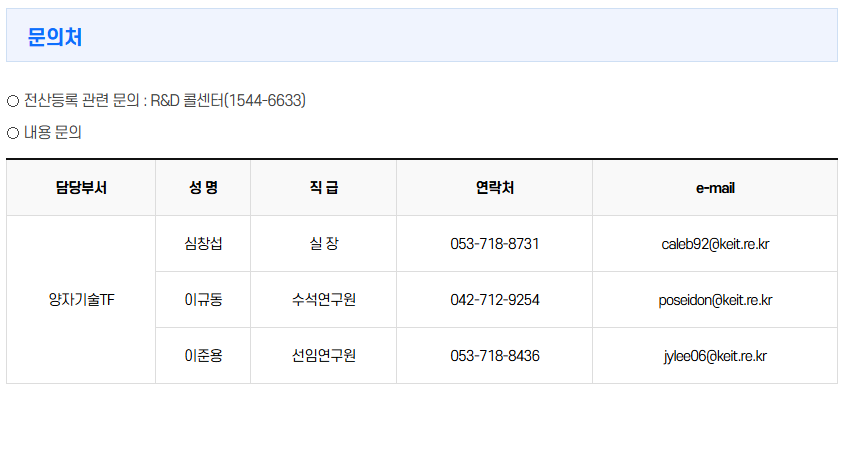This screenshot has height=452, width=845.
Task: Click the name 이준용
Action: (x=203, y=356)
